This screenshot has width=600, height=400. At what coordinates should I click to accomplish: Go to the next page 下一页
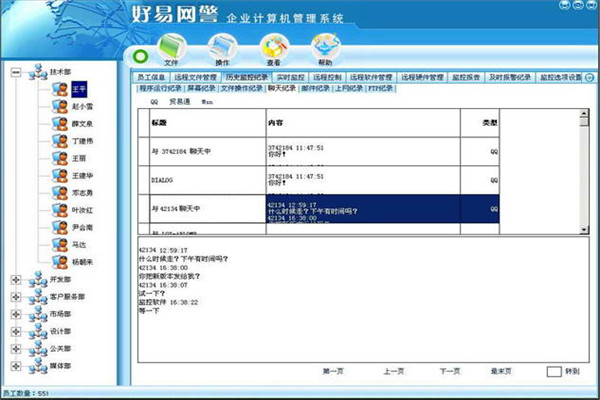click(x=450, y=371)
